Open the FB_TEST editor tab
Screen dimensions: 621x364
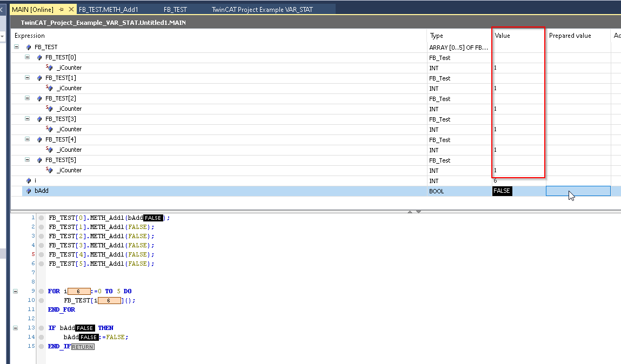175,10
